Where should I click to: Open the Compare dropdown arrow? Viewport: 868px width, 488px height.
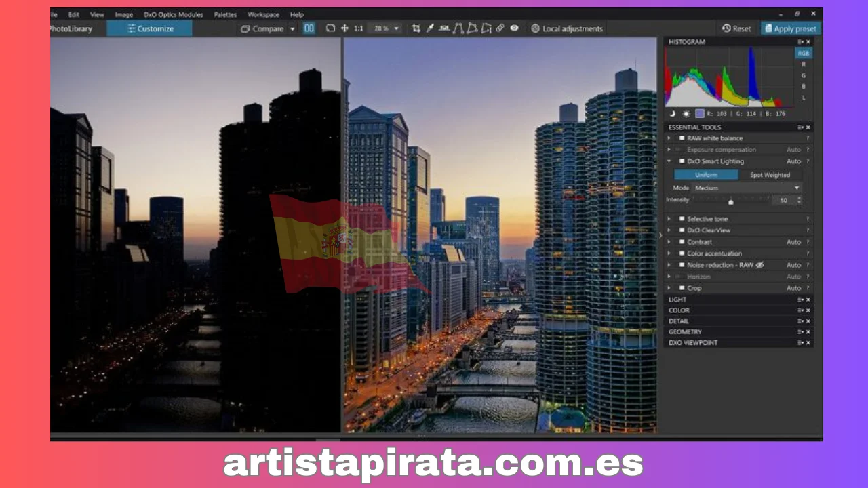pyautogui.click(x=293, y=28)
